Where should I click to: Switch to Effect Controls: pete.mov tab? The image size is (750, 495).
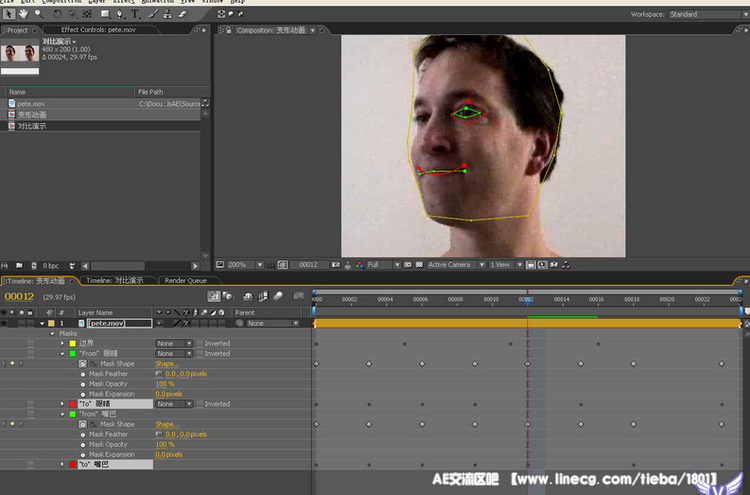98,30
